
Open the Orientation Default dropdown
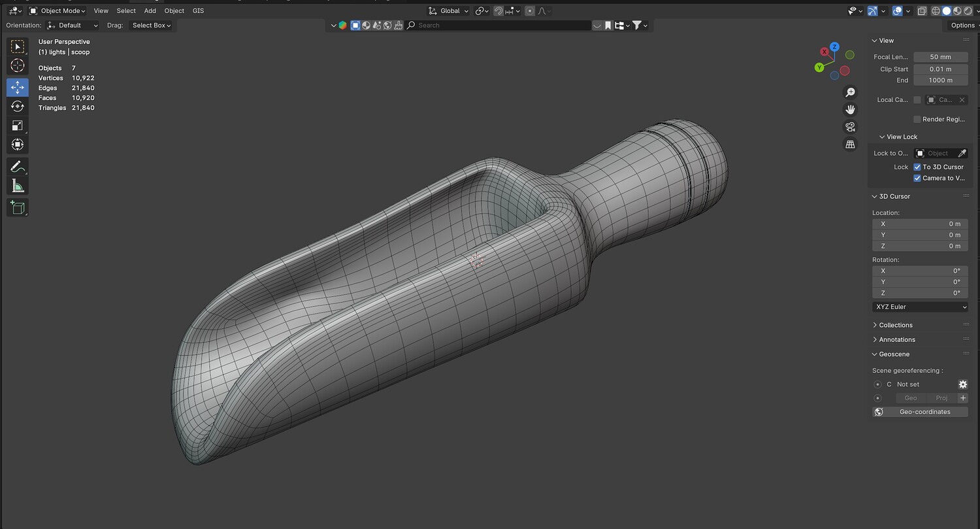click(x=73, y=25)
